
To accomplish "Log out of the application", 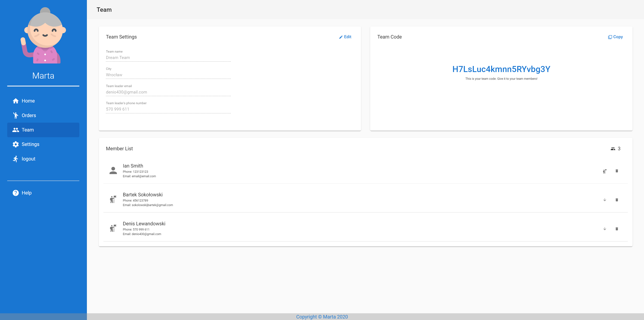I will [x=28, y=159].
